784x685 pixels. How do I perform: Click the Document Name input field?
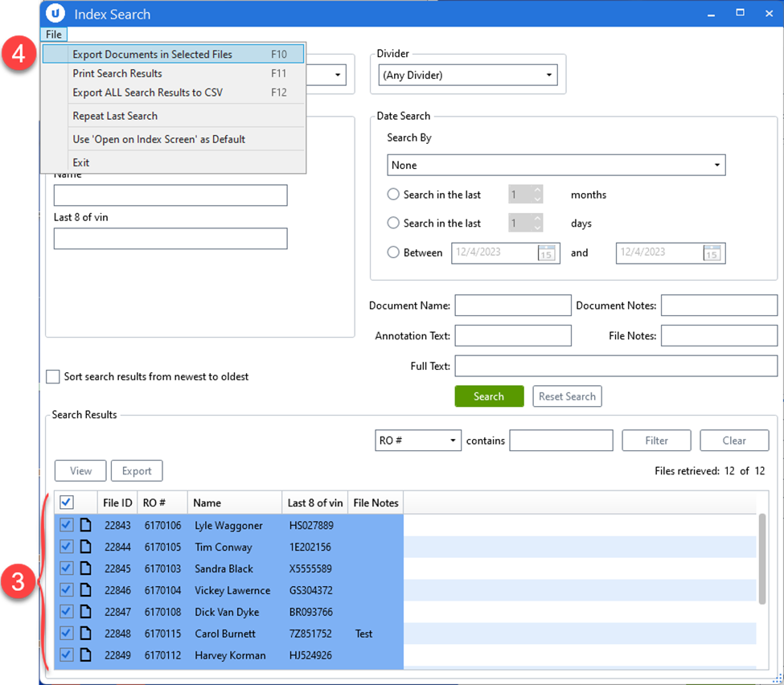(513, 305)
